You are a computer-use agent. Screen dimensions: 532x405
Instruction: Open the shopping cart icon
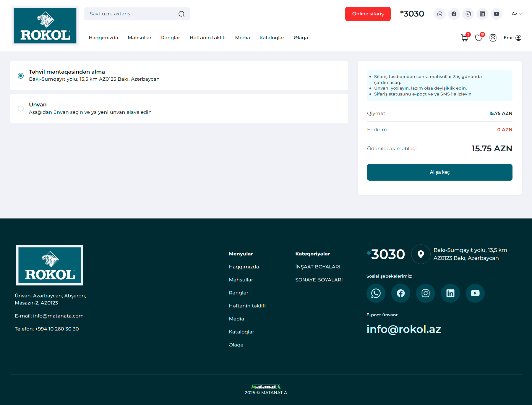click(x=464, y=38)
